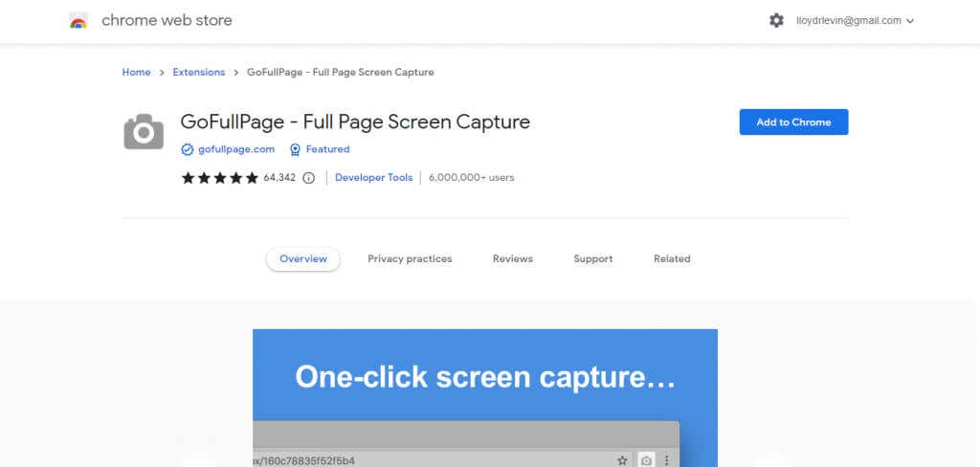This screenshot has height=467, width=980.
Task: Click the Chrome Web Store rainbow logo
Action: [x=78, y=21]
